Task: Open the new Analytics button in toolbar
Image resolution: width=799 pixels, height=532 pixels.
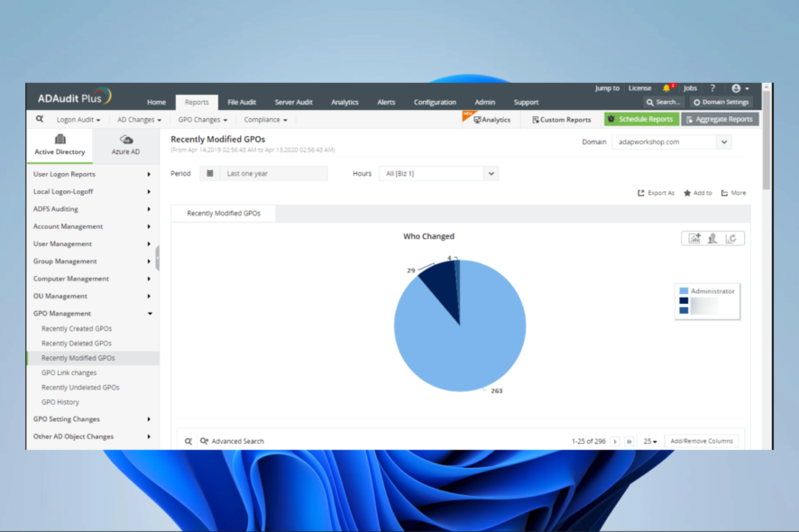Action: coord(491,120)
